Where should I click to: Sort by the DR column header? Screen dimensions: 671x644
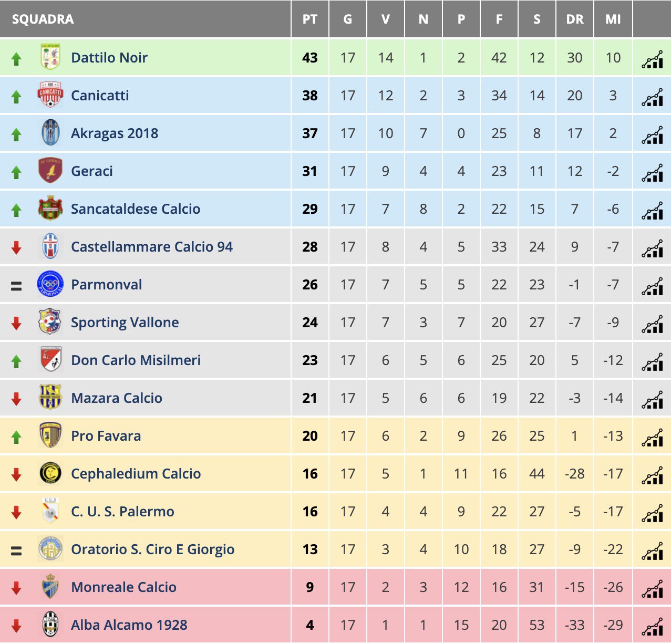pyautogui.click(x=575, y=19)
